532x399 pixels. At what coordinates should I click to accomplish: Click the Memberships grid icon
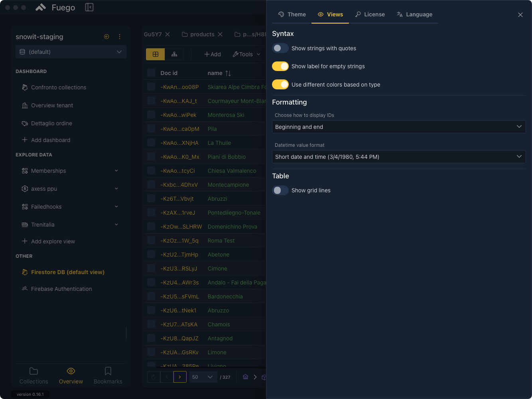pos(25,171)
